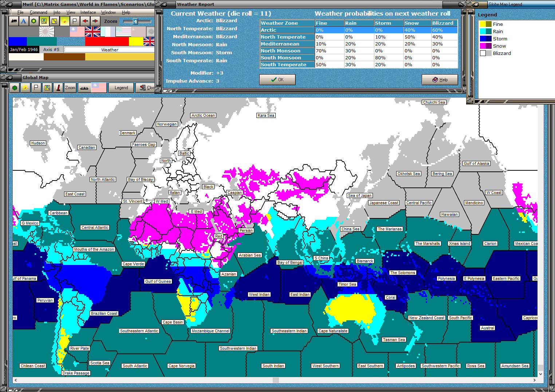Click the green hexagon icon in Global Map toolbar
Screen dimensions: 555x392
coord(15,87)
